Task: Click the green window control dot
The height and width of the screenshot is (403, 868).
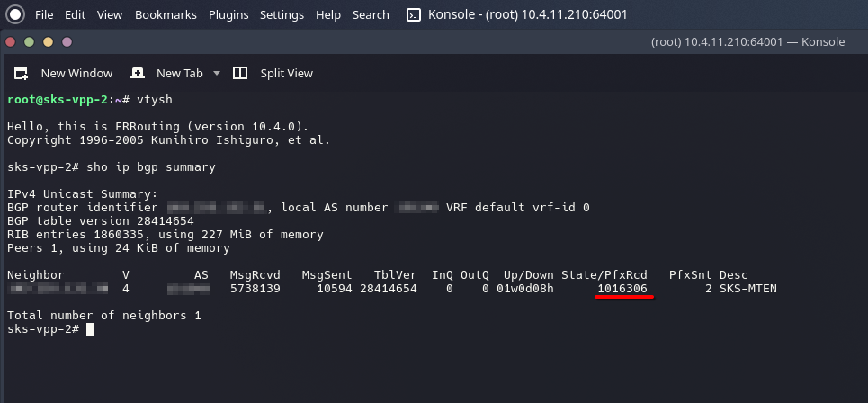Action: (30, 42)
